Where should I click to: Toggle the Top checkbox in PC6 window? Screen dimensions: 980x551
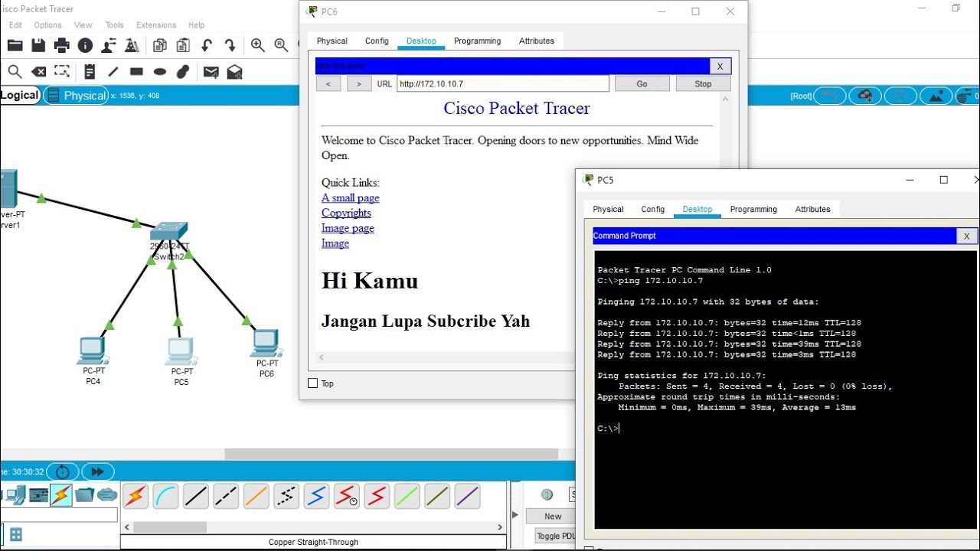pyautogui.click(x=312, y=383)
